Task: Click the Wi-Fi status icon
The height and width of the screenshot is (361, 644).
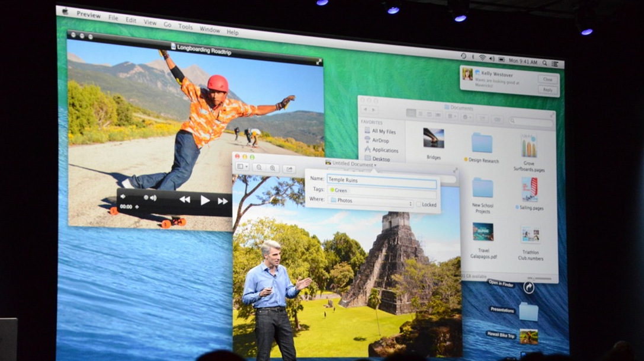Action: tap(482, 57)
